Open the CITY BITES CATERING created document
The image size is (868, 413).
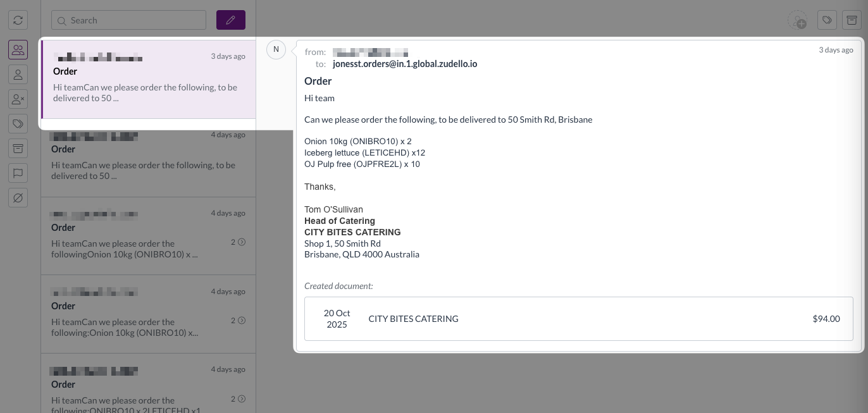click(578, 319)
